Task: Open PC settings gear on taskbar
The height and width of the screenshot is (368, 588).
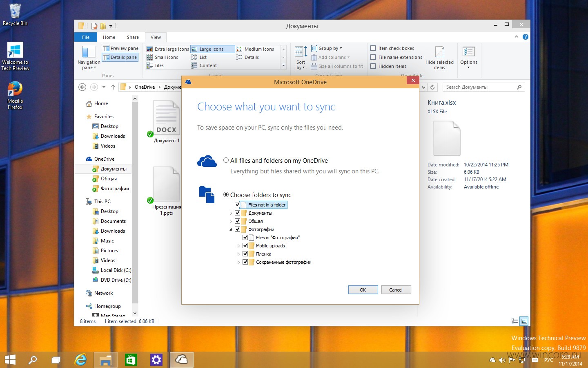Action: [156, 360]
